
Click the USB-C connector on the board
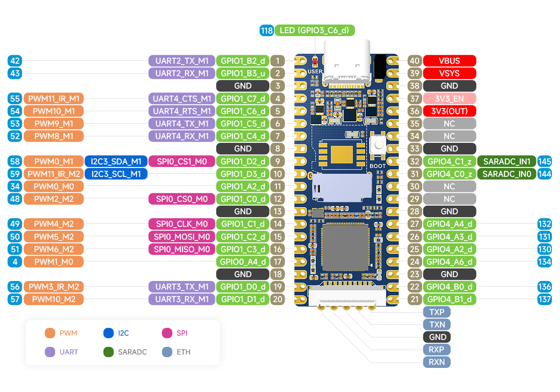click(346, 62)
